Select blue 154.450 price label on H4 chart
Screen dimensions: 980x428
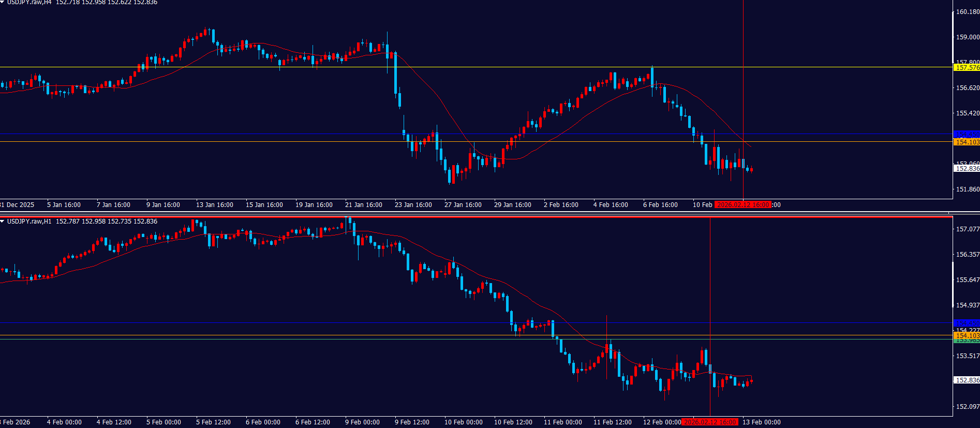click(967, 135)
